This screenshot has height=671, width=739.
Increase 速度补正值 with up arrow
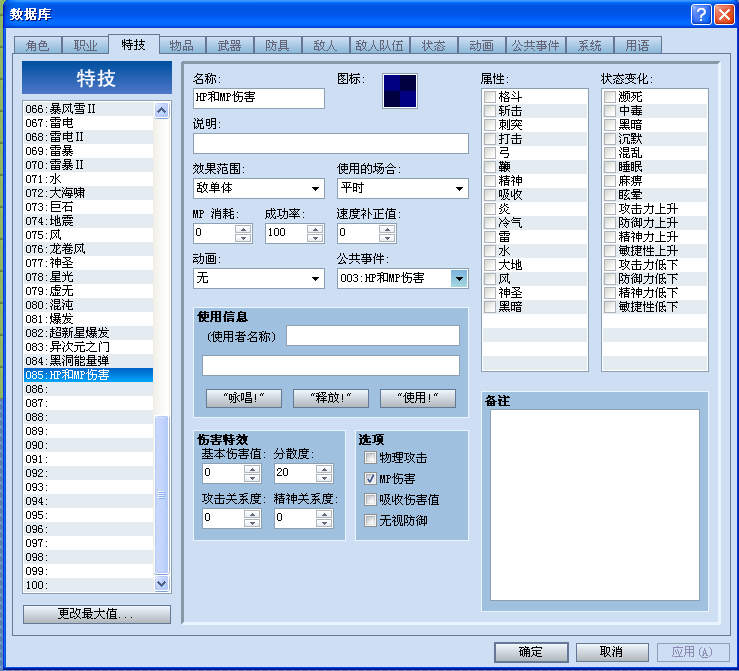tap(387, 229)
